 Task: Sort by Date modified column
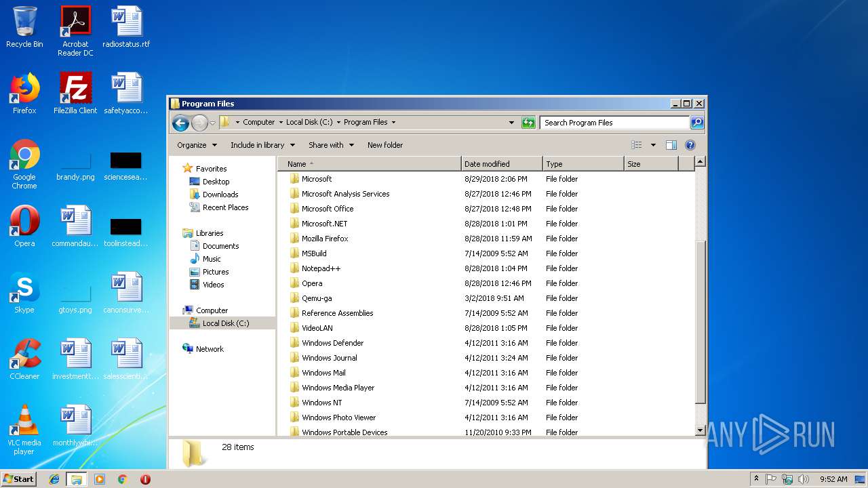click(502, 164)
